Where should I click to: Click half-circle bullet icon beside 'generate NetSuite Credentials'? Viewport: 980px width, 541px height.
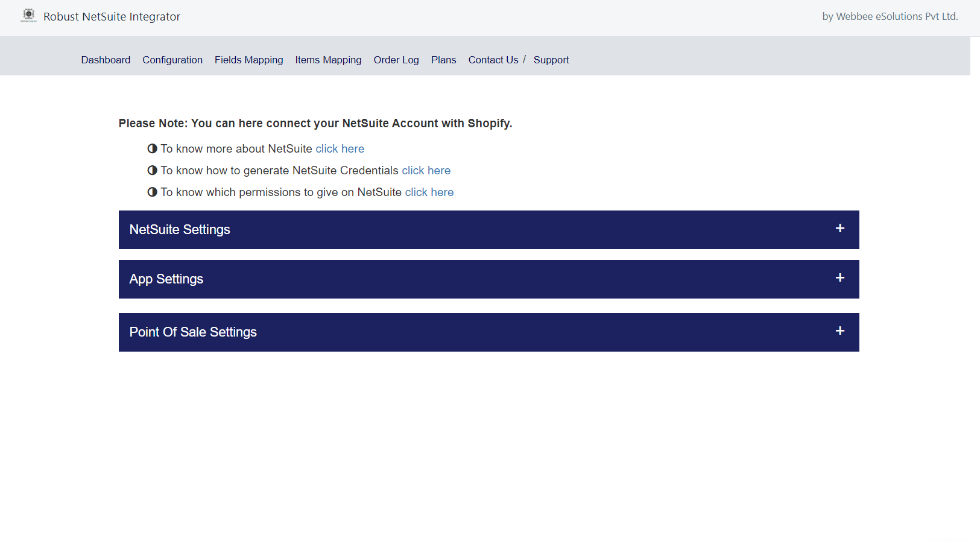pyautogui.click(x=152, y=170)
